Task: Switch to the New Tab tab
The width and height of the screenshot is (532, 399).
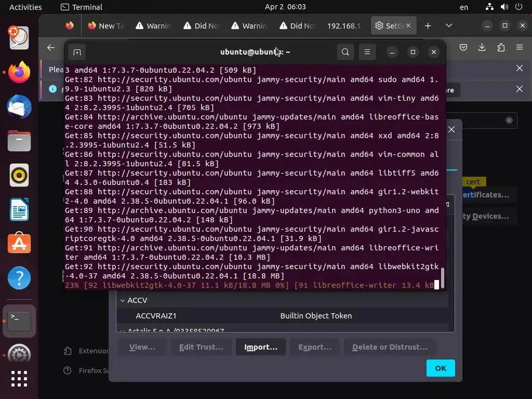Action: tap(106, 26)
